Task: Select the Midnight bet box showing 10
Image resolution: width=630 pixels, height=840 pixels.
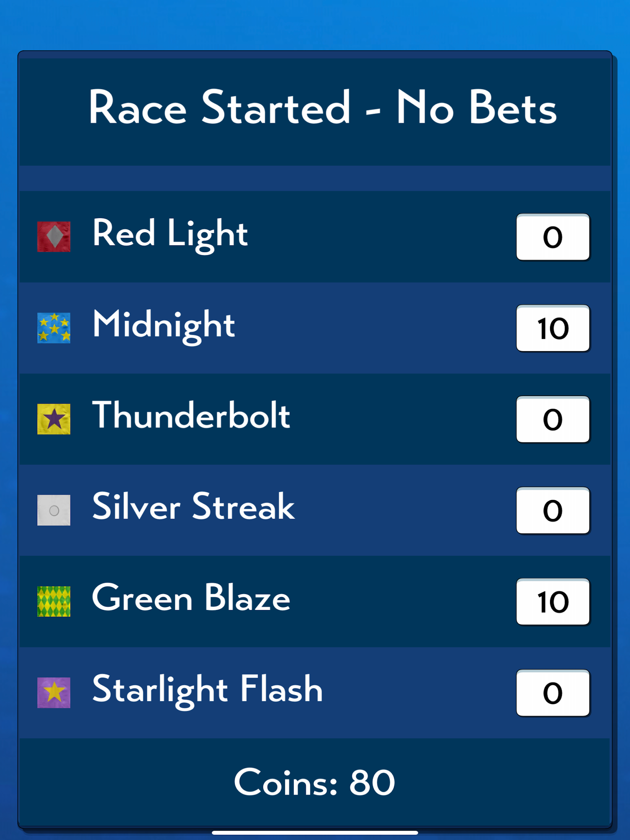Action: [553, 328]
